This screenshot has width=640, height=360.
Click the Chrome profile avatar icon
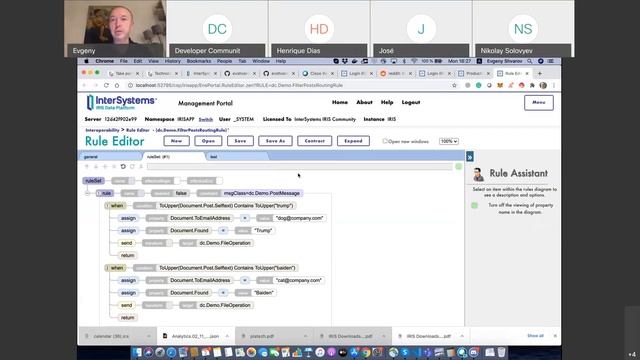tap(543, 85)
